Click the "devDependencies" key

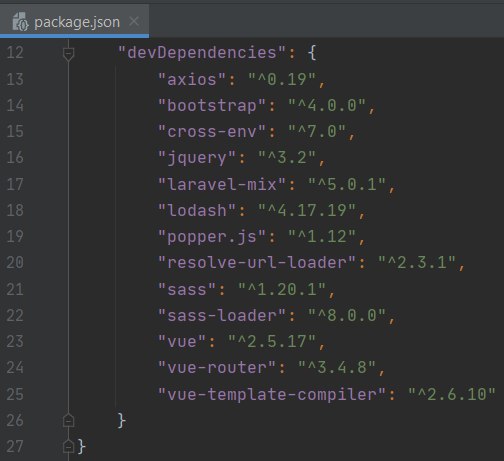tap(202, 52)
